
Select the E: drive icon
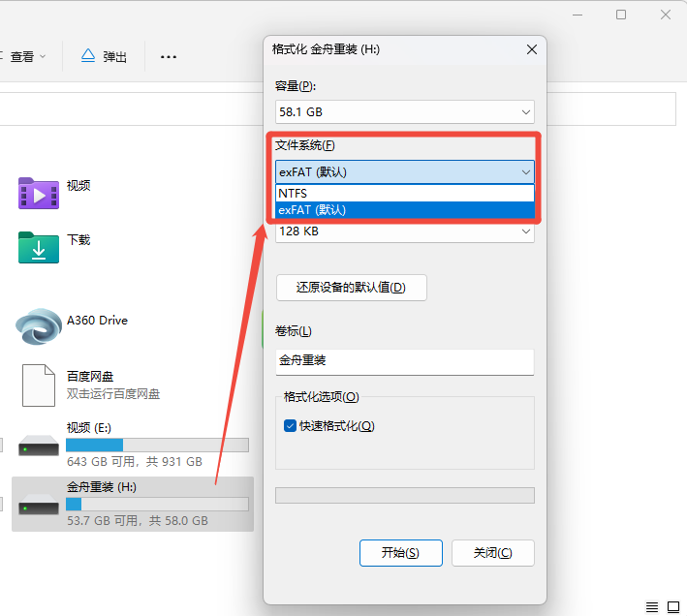tap(39, 444)
